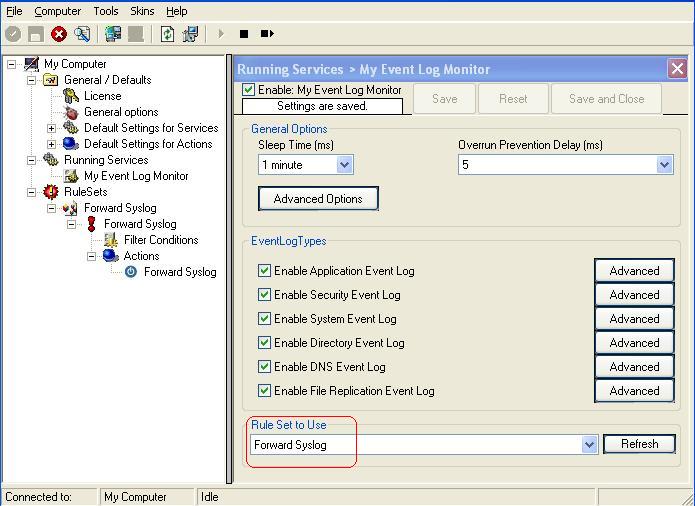Viewport: 695px width, 506px height.
Task: Expand Default Settings for Services node
Action: pyautogui.click(x=51, y=128)
